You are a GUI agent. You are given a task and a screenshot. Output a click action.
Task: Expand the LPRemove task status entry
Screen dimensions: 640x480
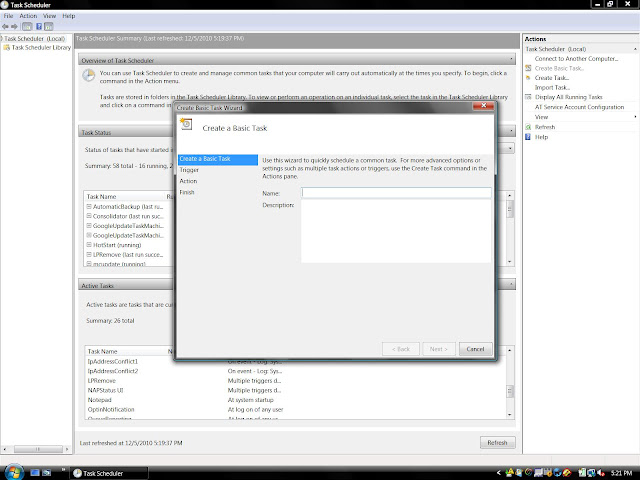pyautogui.click(x=89, y=255)
